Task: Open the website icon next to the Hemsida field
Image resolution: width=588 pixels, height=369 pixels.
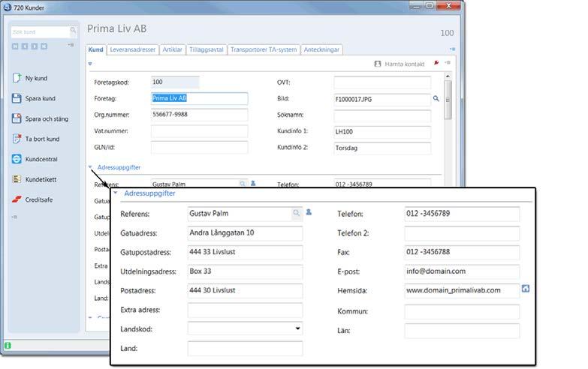Action: point(526,289)
